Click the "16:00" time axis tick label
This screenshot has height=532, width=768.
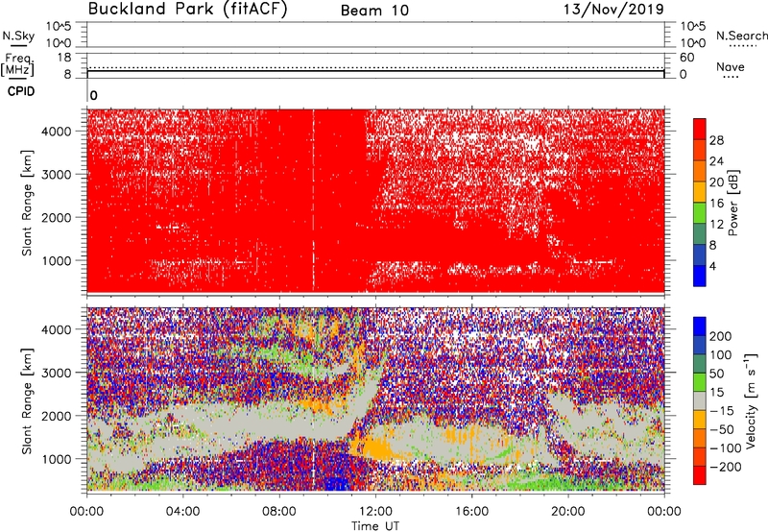(x=471, y=512)
